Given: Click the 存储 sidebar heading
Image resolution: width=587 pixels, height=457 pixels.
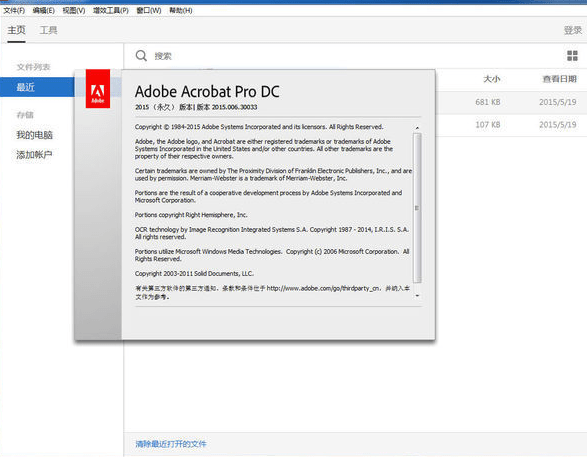Looking at the screenshot, I should pos(25,115).
